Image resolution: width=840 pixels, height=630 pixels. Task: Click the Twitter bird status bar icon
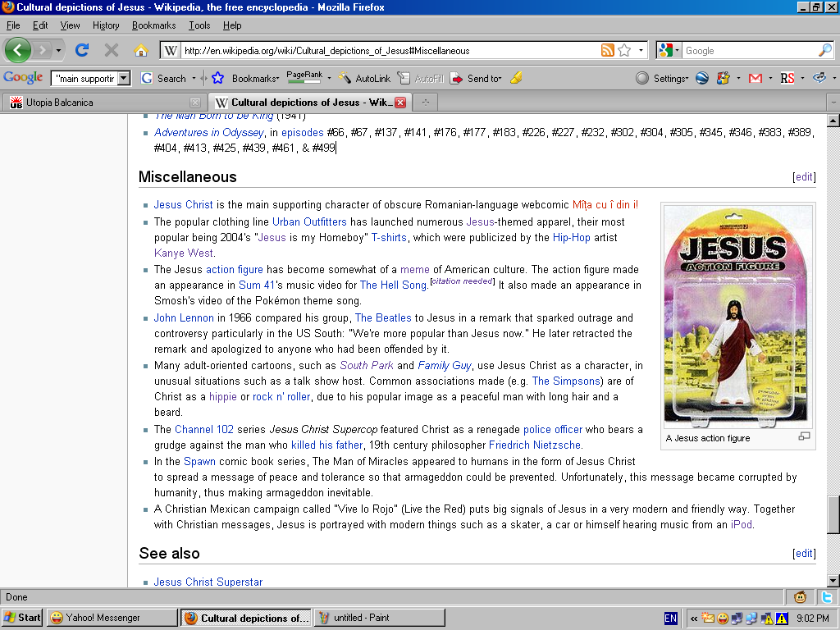(x=827, y=597)
